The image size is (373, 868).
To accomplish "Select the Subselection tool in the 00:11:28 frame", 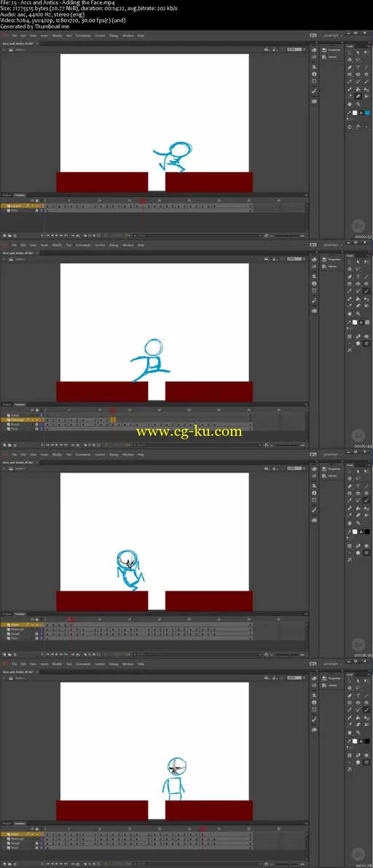I will pyautogui.click(x=358, y=681).
